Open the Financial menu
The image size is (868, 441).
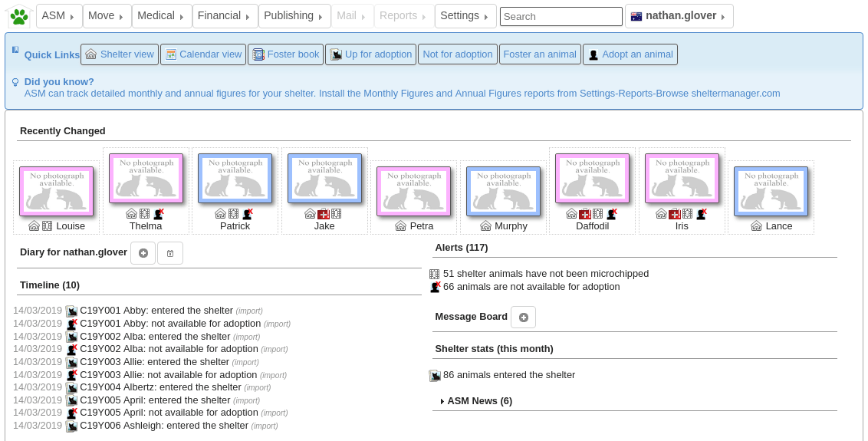[224, 16]
